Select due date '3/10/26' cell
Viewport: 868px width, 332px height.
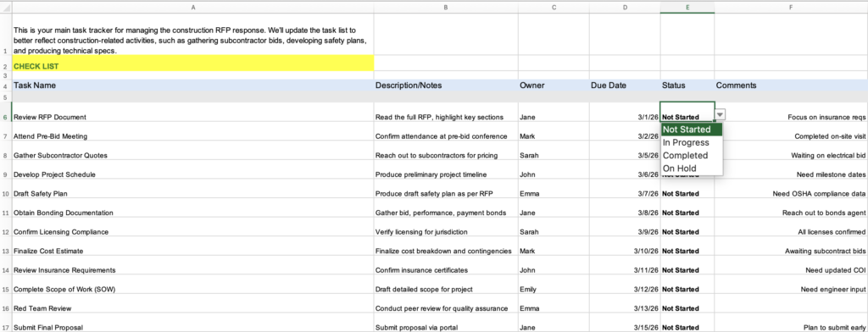pyautogui.click(x=625, y=246)
